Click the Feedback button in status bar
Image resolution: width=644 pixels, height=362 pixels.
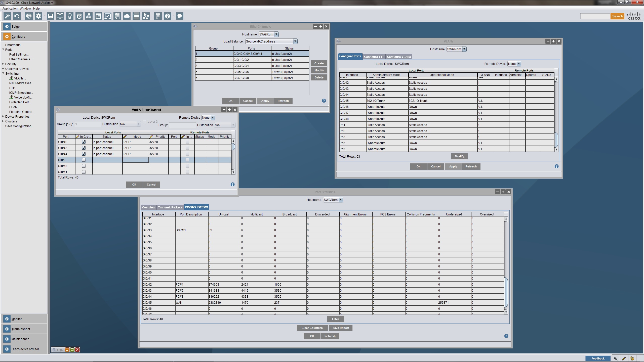598,358
